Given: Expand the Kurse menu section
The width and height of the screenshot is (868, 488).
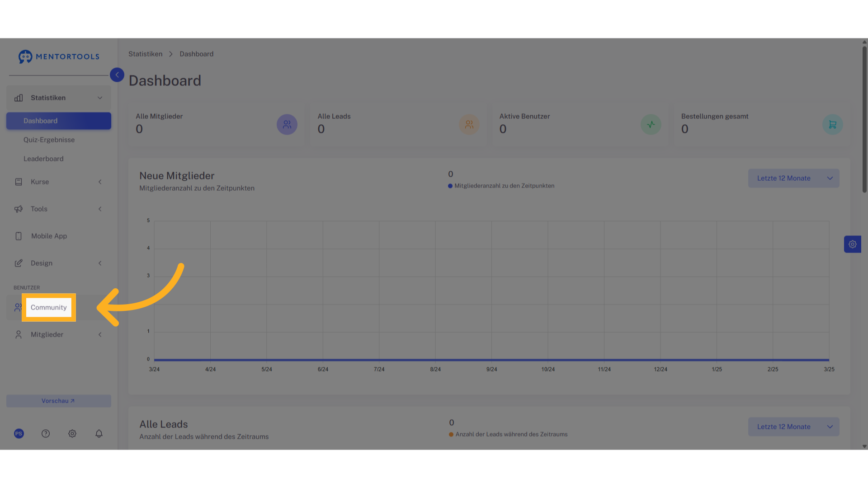Looking at the screenshot, I should [x=59, y=182].
